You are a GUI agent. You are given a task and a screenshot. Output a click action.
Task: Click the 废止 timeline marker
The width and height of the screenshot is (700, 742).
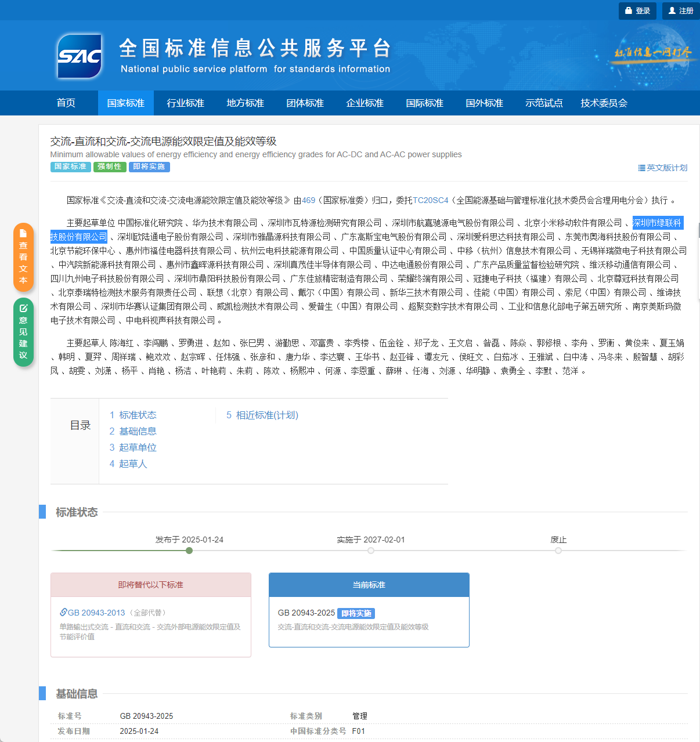tap(558, 551)
